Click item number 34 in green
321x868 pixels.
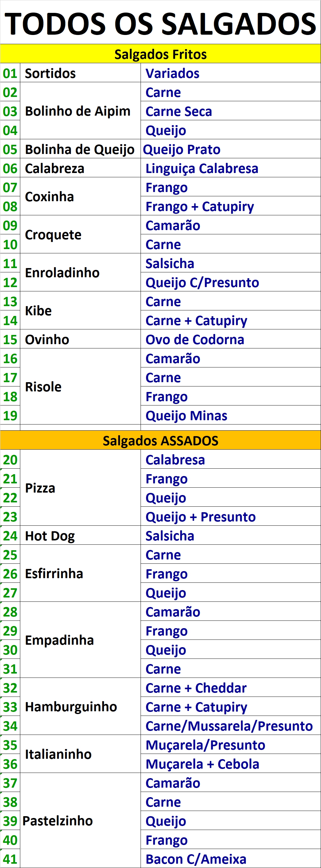click(10, 726)
